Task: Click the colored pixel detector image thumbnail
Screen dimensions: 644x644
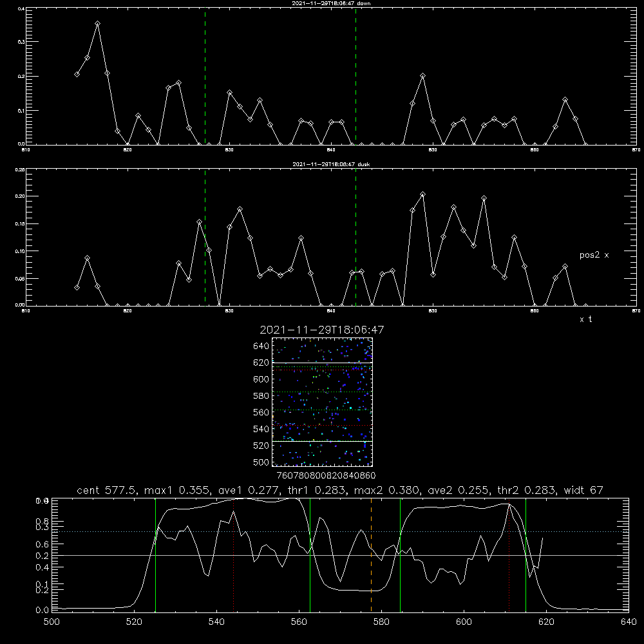Action: point(322,402)
